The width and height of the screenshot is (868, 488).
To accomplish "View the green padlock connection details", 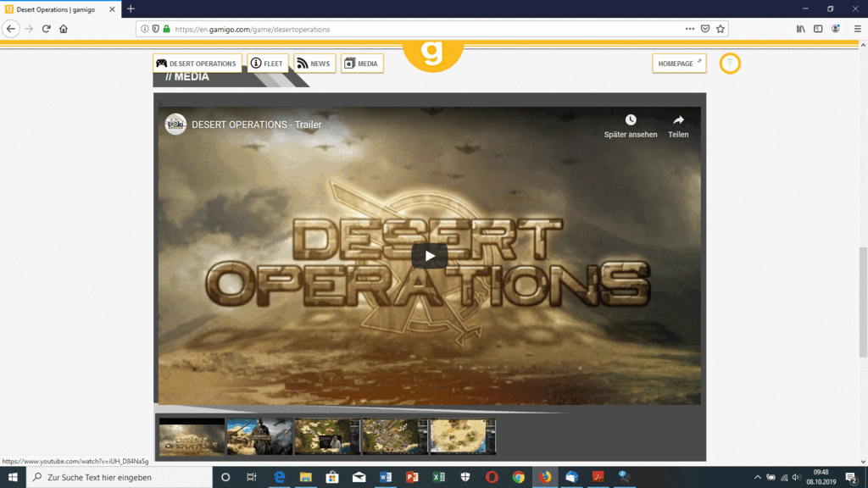I will tap(166, 29).
